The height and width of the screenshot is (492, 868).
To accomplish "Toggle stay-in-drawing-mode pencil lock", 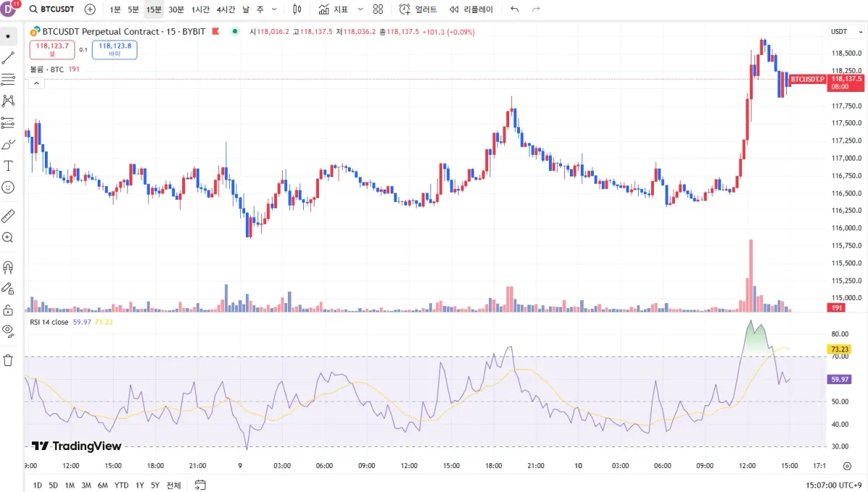I will pos(8,289).
